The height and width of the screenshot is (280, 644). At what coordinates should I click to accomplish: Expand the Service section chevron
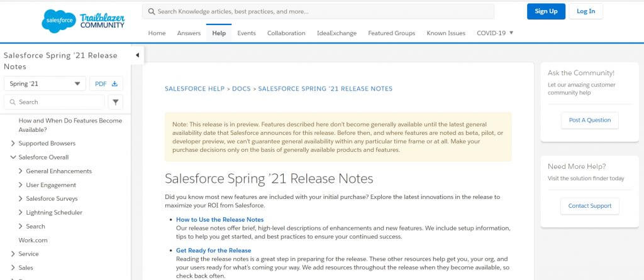(x=13, y=254)
